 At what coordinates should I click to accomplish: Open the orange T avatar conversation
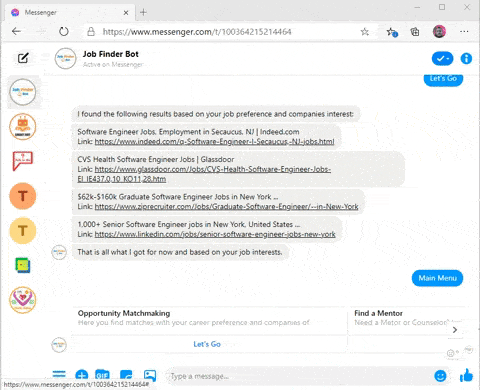pos(23,196)
